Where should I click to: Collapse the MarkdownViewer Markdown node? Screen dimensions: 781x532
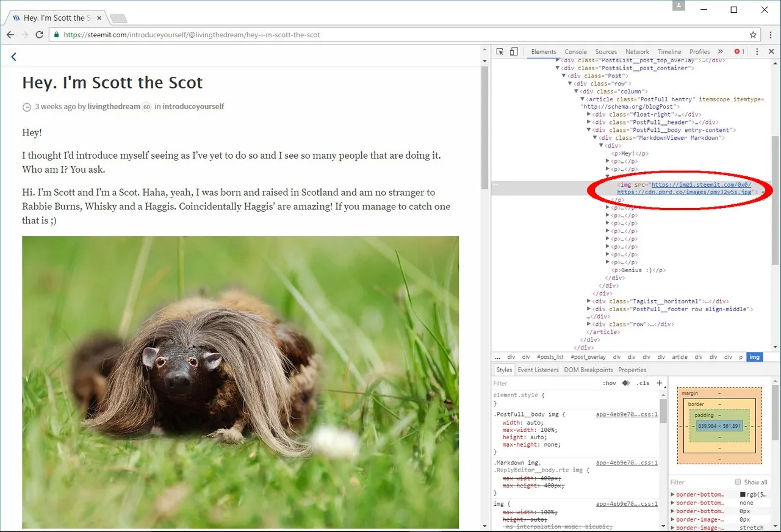(x=595, y=138)
